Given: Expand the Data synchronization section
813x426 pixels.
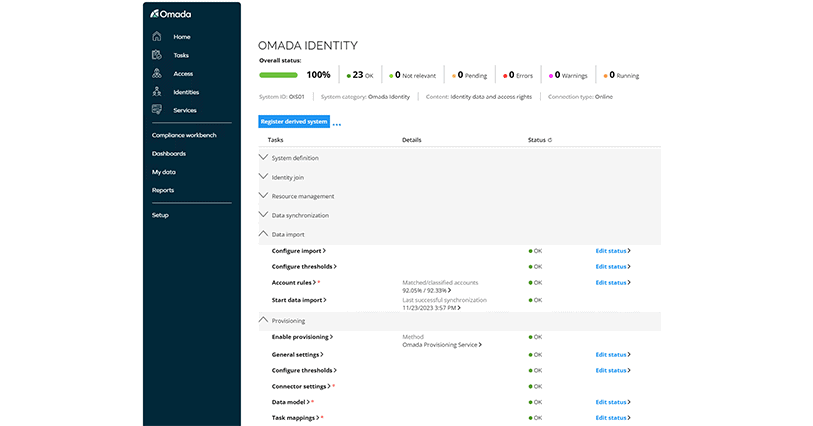Looking at the screenshot, I should [263, 215].
